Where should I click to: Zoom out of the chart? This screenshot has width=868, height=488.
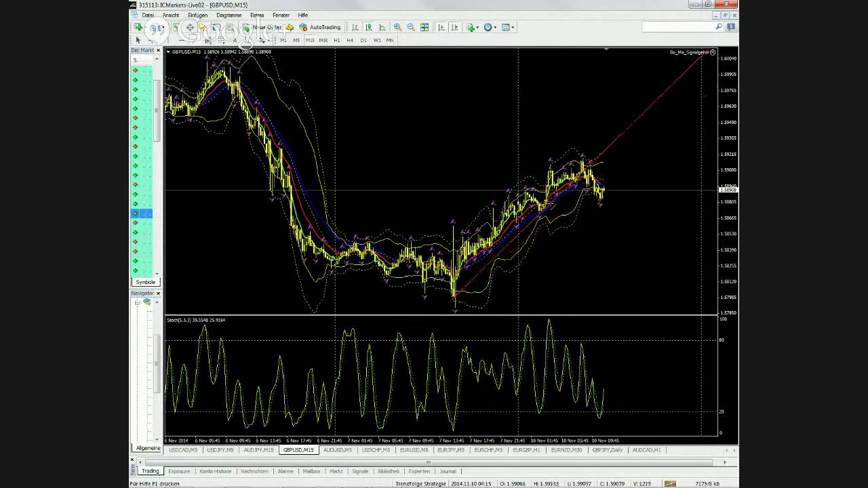(x=411, y=27)
